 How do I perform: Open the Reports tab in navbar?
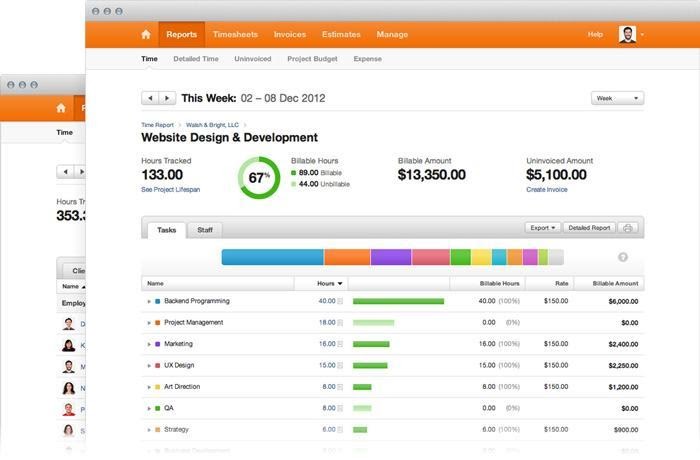(x=182, y=34)
